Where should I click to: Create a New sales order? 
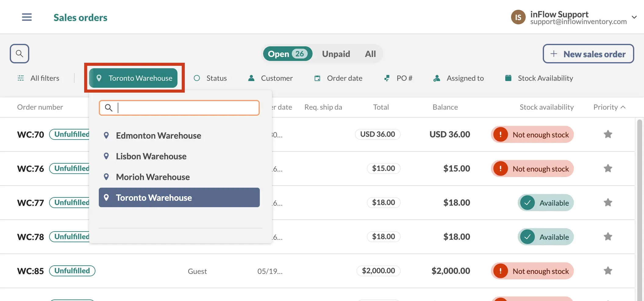point(588,54)
